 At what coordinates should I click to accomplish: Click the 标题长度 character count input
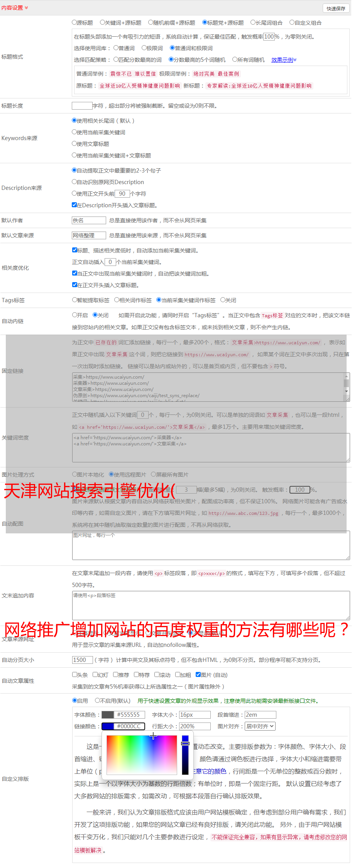click(x=82, y=106)
